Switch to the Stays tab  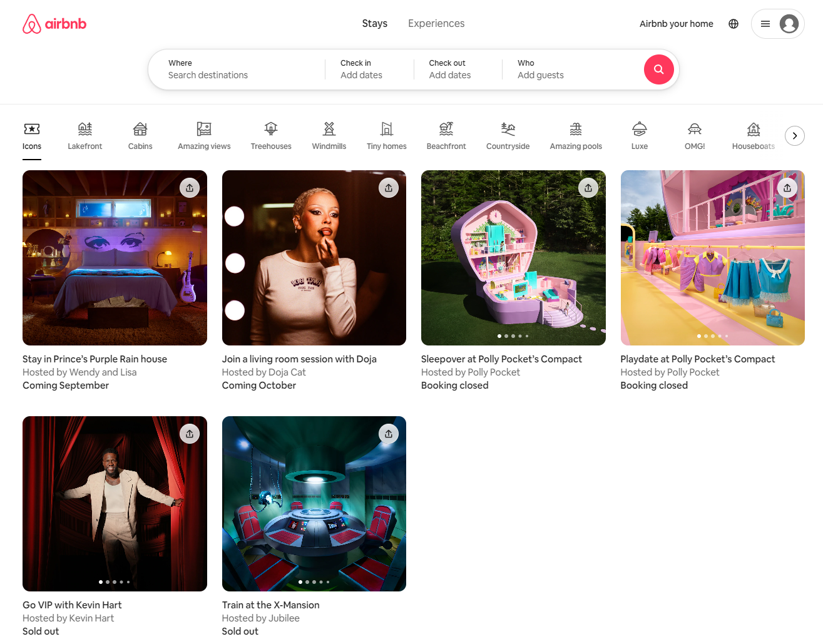click(x=375, y=23)
